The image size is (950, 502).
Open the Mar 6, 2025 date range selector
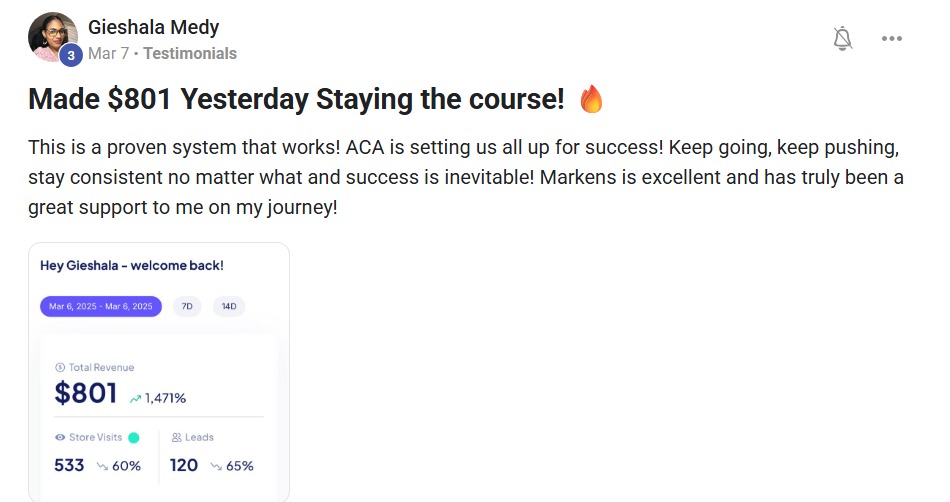[x=100, y=306]
